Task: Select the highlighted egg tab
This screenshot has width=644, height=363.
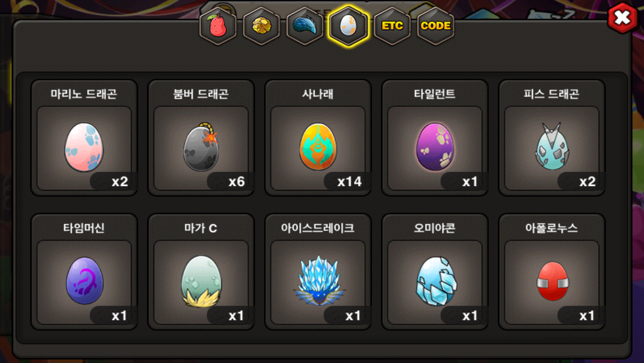Action: point(348,26)
